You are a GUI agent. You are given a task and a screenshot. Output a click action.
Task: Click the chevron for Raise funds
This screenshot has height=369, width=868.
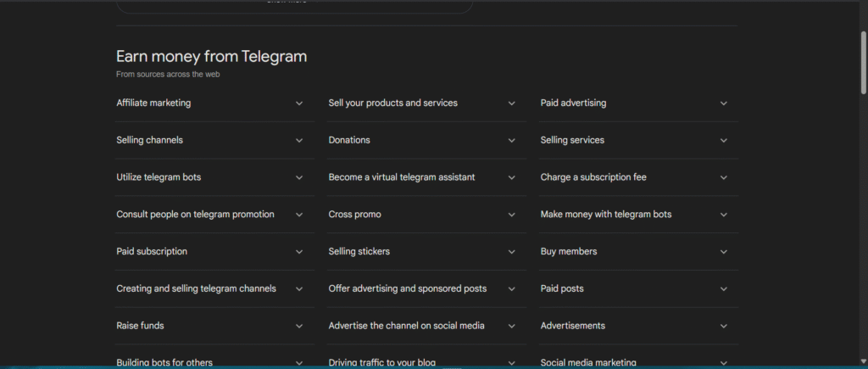click(x=299, y=327)
